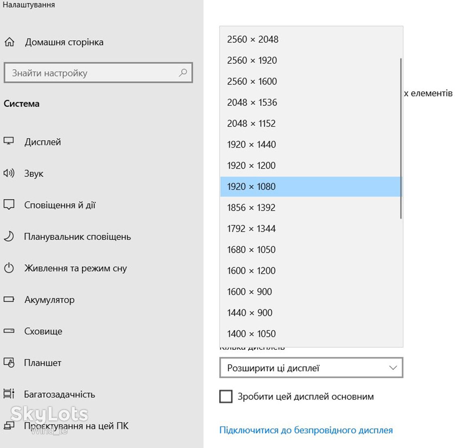Click the monitor icon for Дисплей
476x448 pixels.
pos(9,141)
